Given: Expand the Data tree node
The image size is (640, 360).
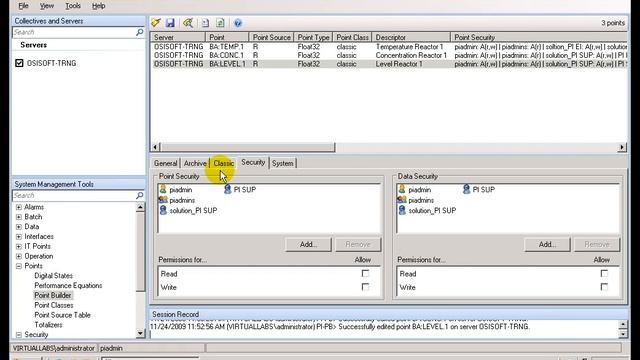Looking at the screenshot, I should pyautogui.click(x=19, y=227).
